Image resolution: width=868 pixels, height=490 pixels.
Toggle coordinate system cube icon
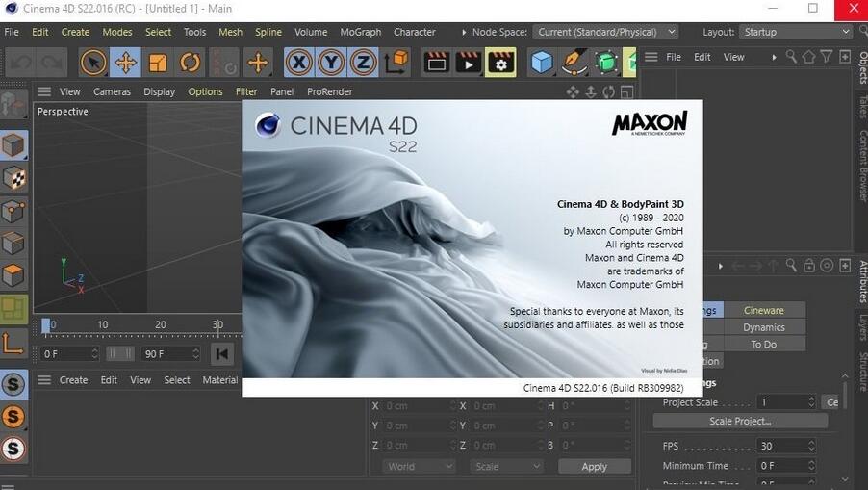coord(396,62)
